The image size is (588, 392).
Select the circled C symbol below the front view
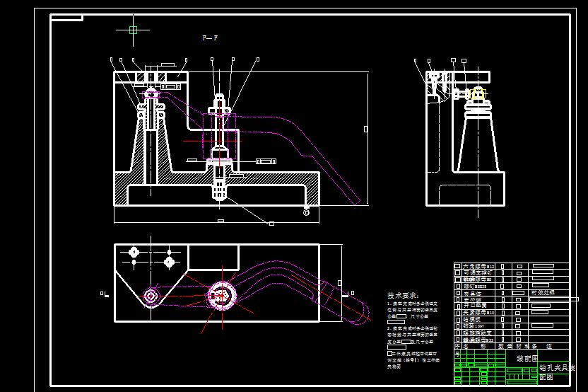click(307, 212)
